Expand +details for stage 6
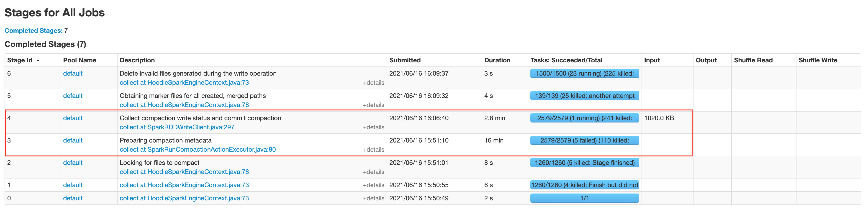This screenshot has width=868, height=209. 373,83
